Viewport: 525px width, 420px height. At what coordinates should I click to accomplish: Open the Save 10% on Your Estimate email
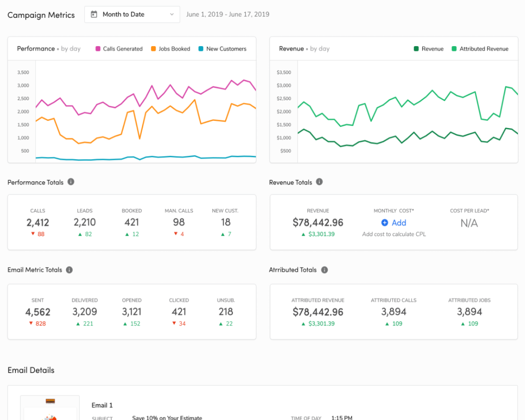pyautogui.click(x=167, y=417)
